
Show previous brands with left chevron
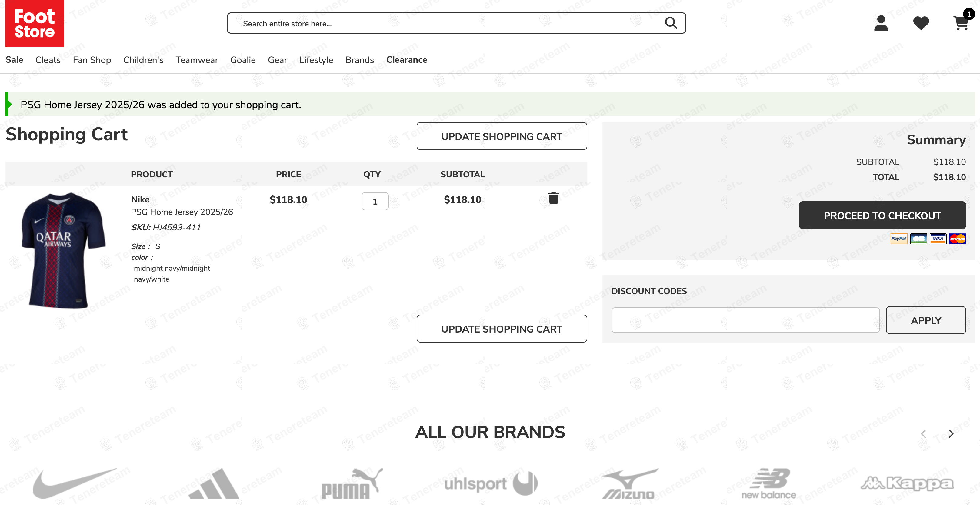pos(923,433)
